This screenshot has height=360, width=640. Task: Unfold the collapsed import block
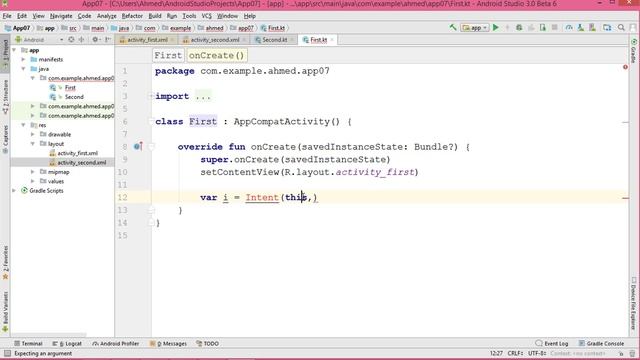point(151,96)
